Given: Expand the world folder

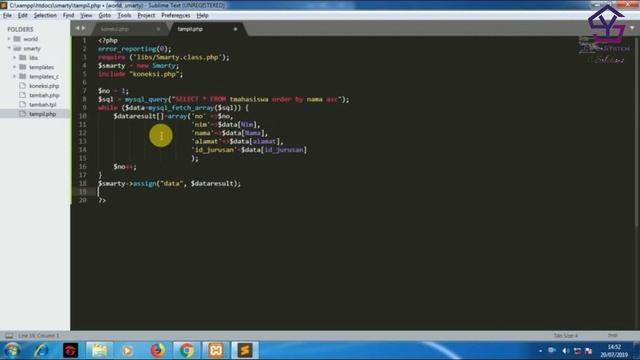Looking at the screenshot, I should click(x=9, y=39).
